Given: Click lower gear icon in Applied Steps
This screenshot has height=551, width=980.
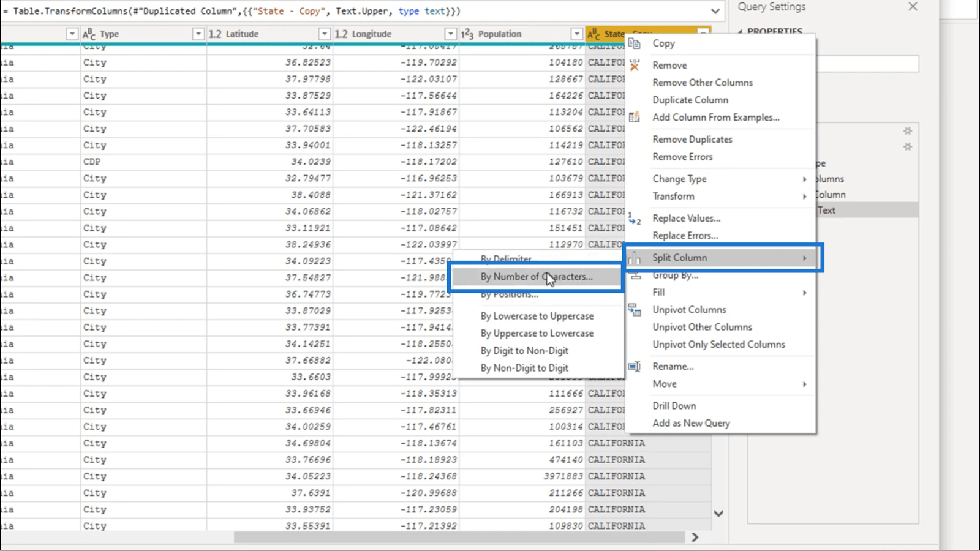Looking at the screenshot, I should tap(908, 146).
